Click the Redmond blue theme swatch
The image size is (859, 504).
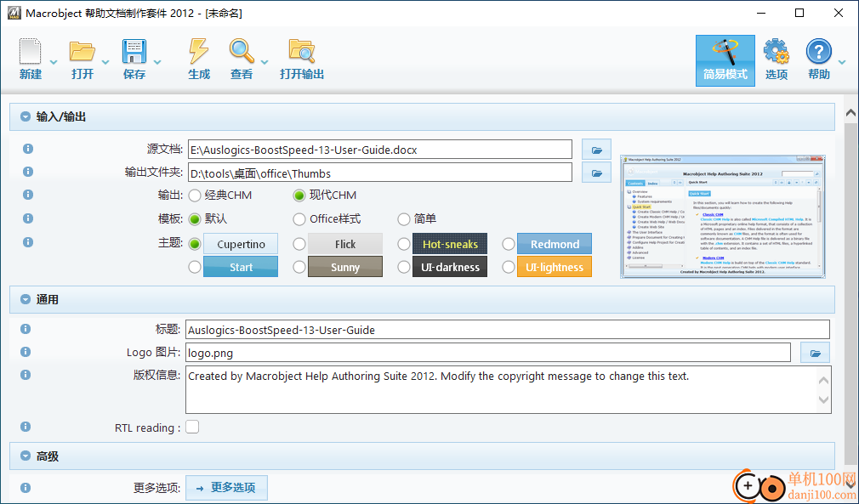click(555, 244)
